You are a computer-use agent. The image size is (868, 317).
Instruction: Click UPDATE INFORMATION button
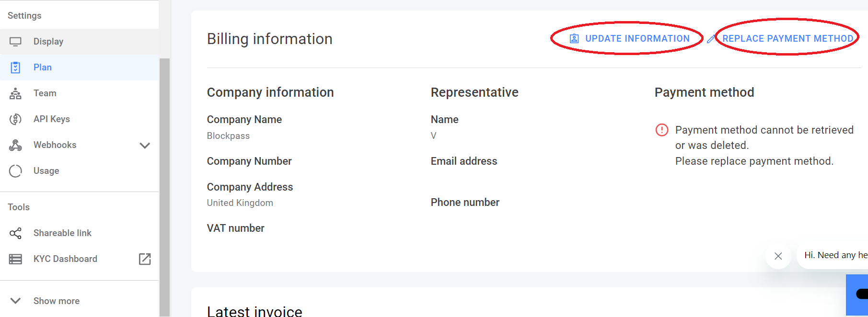click(629, 39)
